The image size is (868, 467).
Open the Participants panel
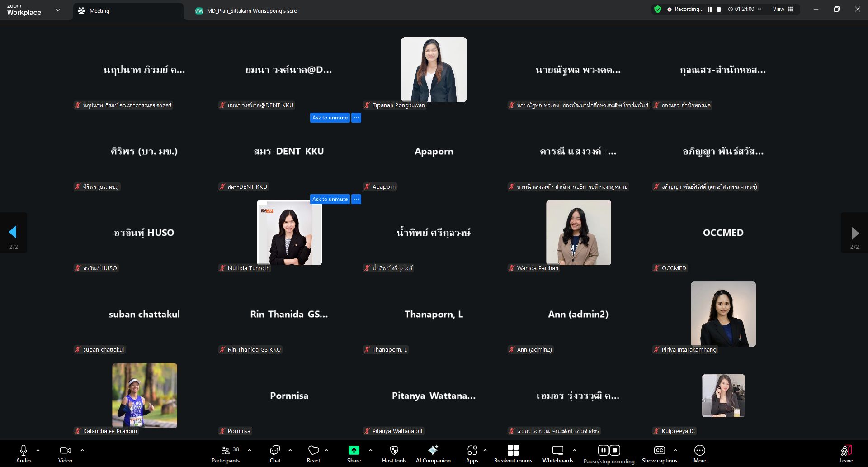(x=226, y=453)
